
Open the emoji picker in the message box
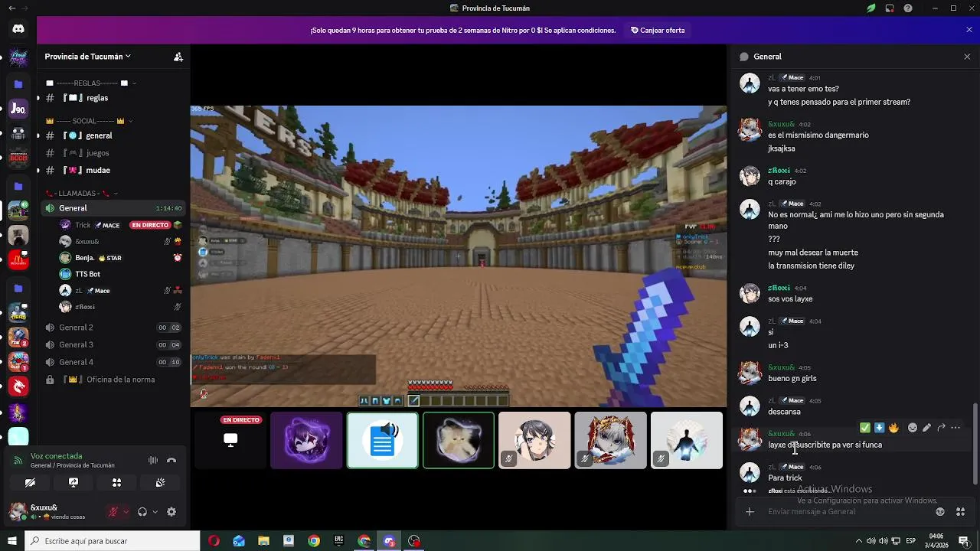click(x=940, y=512)
